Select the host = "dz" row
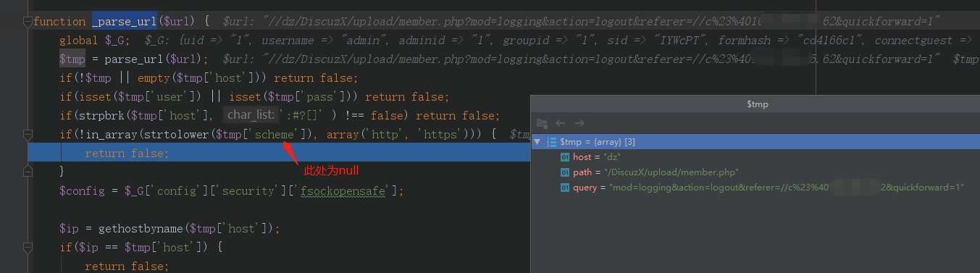Viewport: 980px width, 273px height. (x=755, y=156)
